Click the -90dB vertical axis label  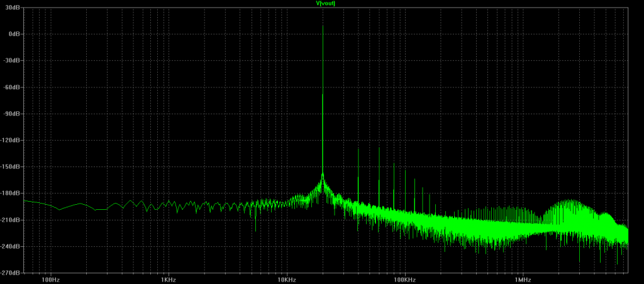coord(13,114)
